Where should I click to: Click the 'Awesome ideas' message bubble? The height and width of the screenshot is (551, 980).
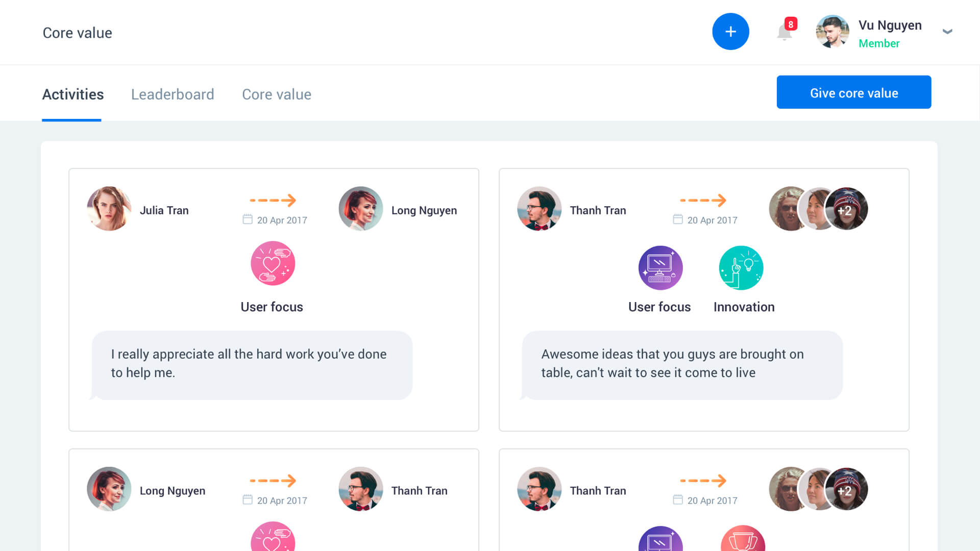click(682, 365)
